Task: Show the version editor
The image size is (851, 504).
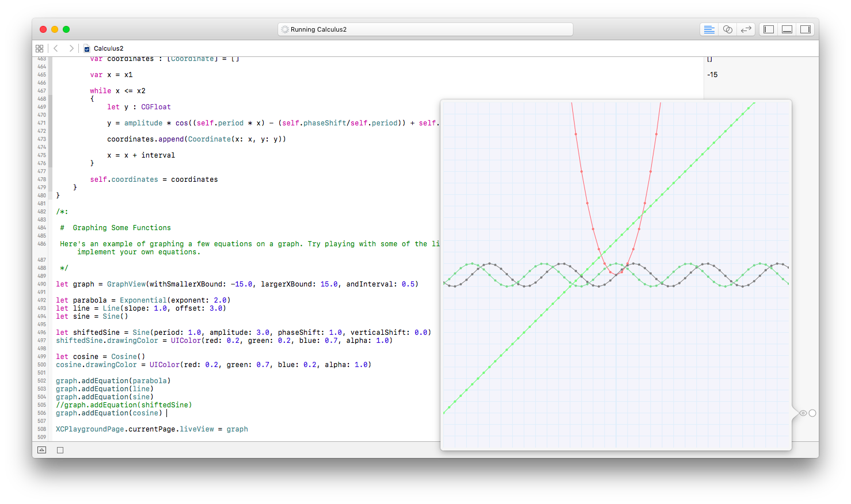Action: pos(746,29)
